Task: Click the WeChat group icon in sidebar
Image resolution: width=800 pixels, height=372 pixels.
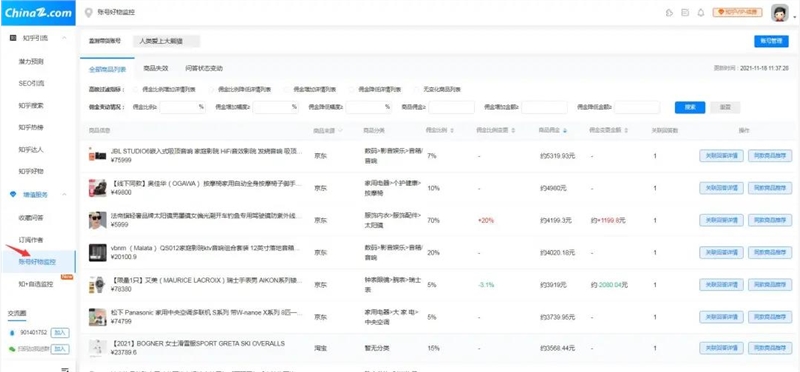Action: (x=12, y=349)
